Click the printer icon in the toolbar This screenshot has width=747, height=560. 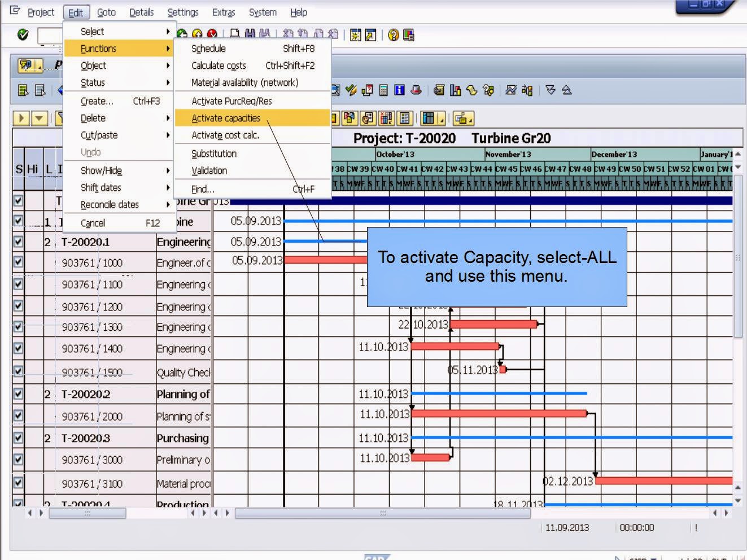[x=234, y=35]
